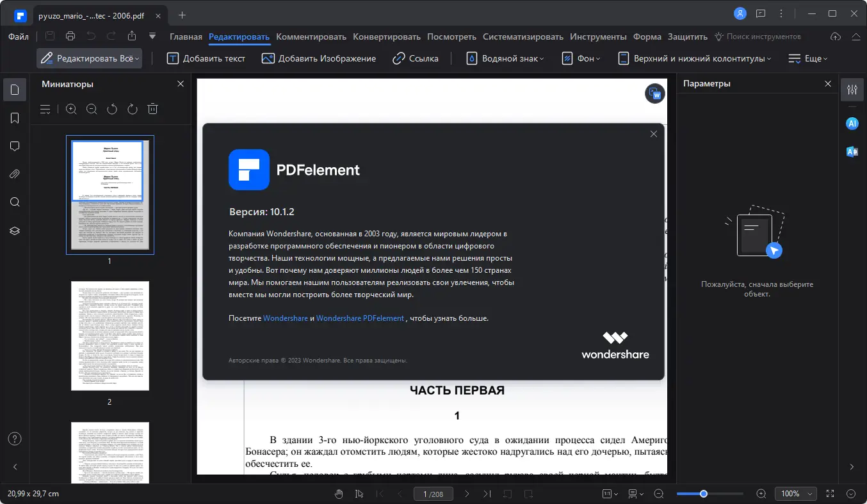The height and width of the screenshot is (504, 867).
Task: Zoom out the thumbnails with magnifier minus
Action: (x=92, y=110)
